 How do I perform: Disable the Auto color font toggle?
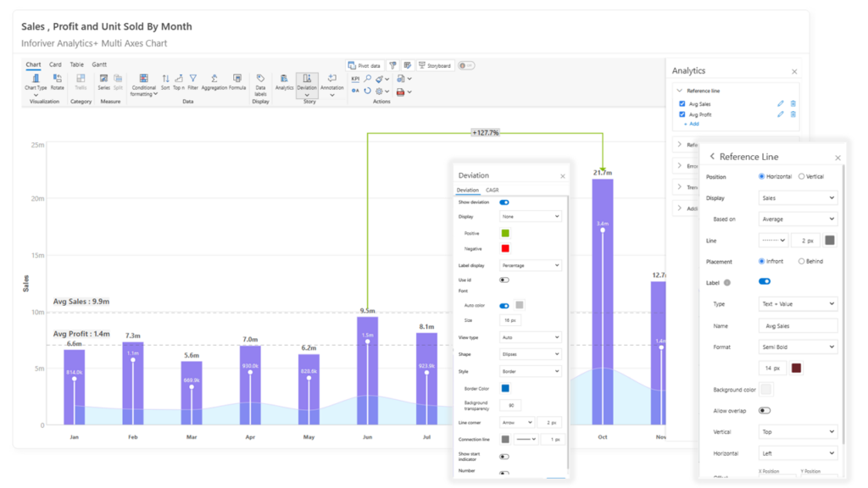click(x=504, y=305)
